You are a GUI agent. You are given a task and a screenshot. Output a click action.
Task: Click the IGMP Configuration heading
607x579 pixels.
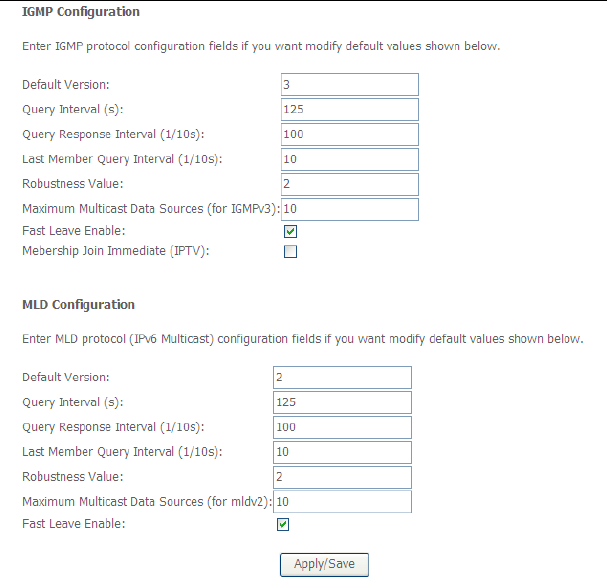pyautogui.click(x=81, y=12)
